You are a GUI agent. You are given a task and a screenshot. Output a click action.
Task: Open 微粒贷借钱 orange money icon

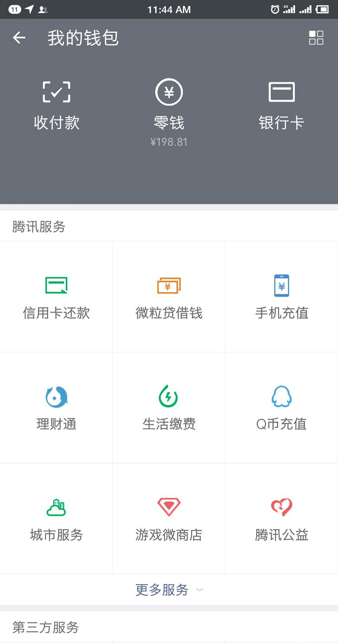coord(169,285)
